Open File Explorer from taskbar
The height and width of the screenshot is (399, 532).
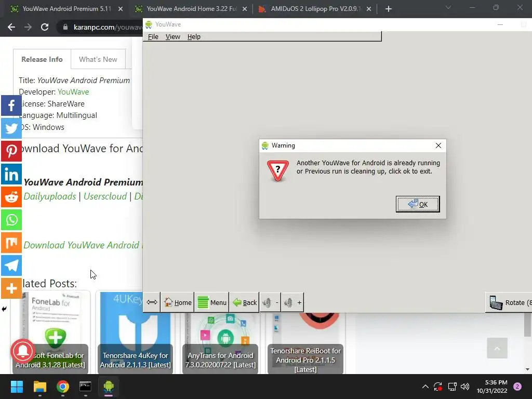tap(39, 387)
